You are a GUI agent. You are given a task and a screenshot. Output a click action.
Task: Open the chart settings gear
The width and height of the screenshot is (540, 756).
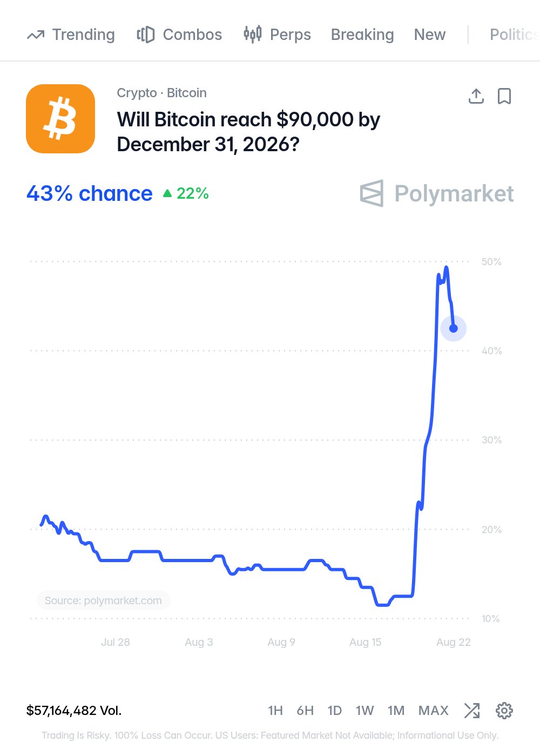pyautogui.click(x=504, y=711)
